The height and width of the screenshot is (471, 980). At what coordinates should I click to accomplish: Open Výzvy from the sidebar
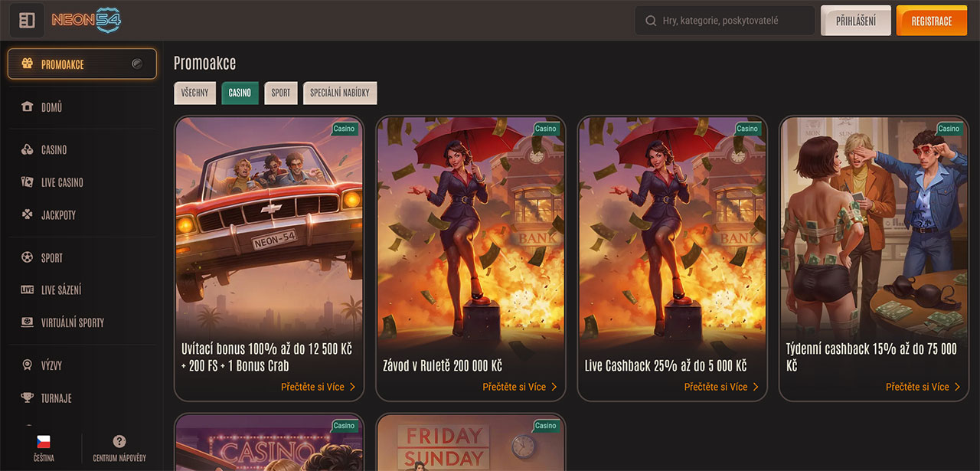pyautogui.click(x=82, y=365)
